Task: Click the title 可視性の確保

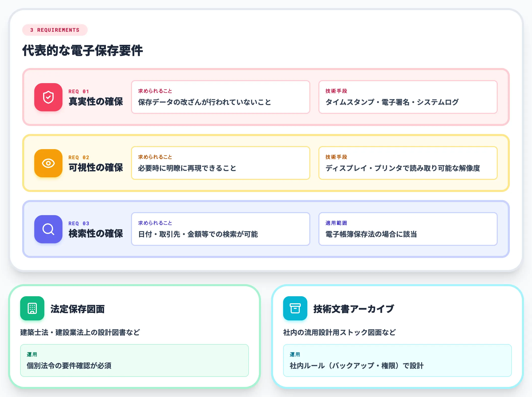Action: tap(96, 168)
